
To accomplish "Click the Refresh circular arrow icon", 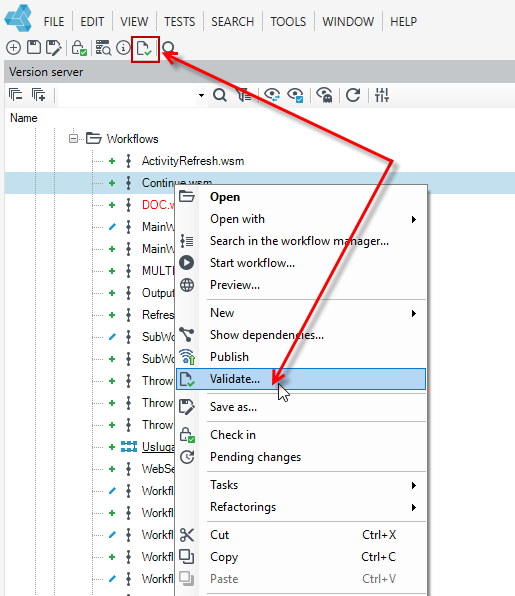I will pos(353,95).
